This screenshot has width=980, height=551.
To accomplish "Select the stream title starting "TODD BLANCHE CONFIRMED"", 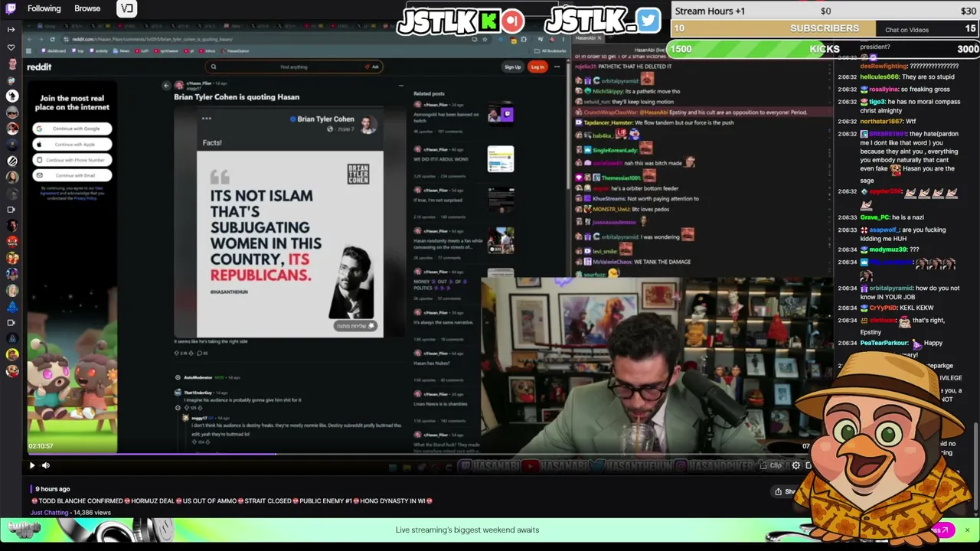I will [x=232, y=500].
